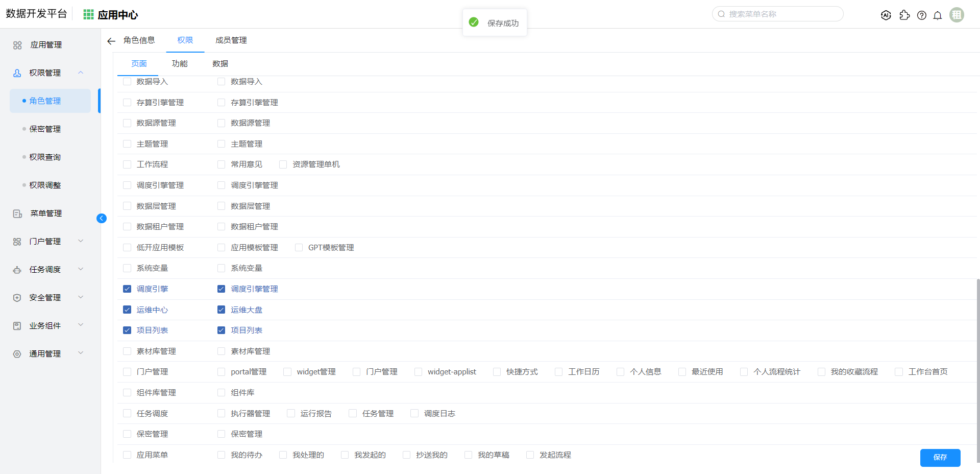980x474 pixels.
Task: Click the green 应用中心 grid icon
Action: [x=88, y=15]
